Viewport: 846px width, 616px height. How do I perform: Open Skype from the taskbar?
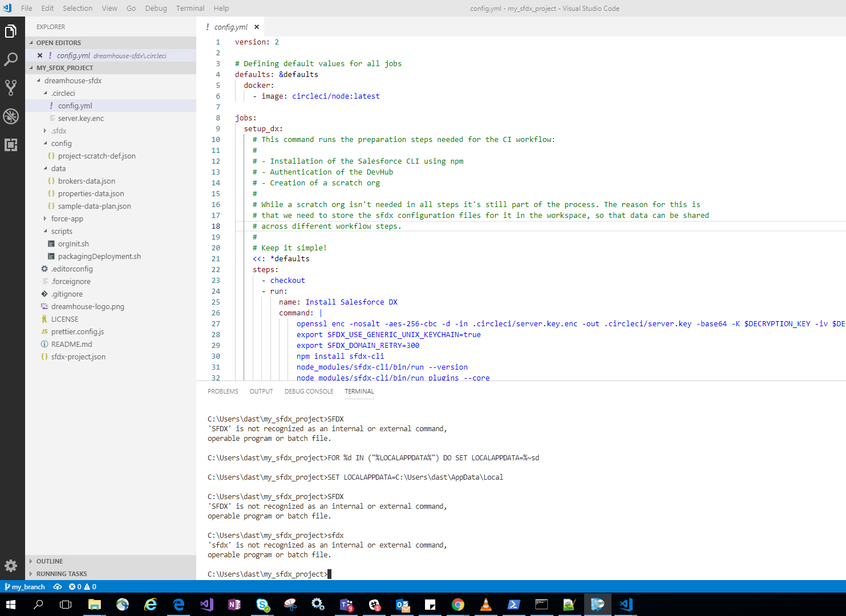[x=262, y=604]
